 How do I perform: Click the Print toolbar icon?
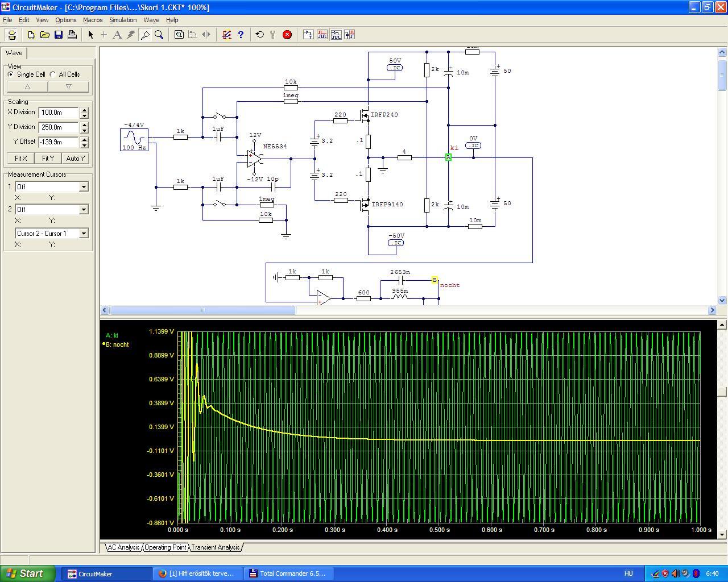click(72, 35)
